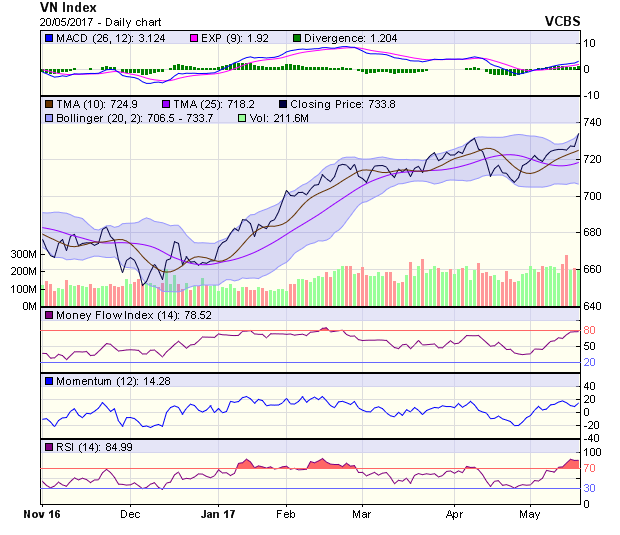The width and height of the screenshot is (620, 535).
Task: Click the 300M volume axis label
Action: [x=24, y=255]
